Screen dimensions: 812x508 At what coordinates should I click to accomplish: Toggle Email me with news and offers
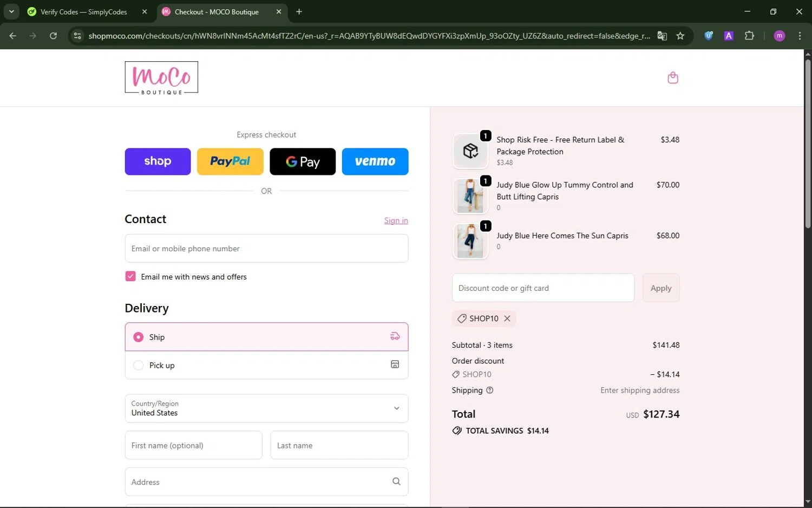point(130,276)
